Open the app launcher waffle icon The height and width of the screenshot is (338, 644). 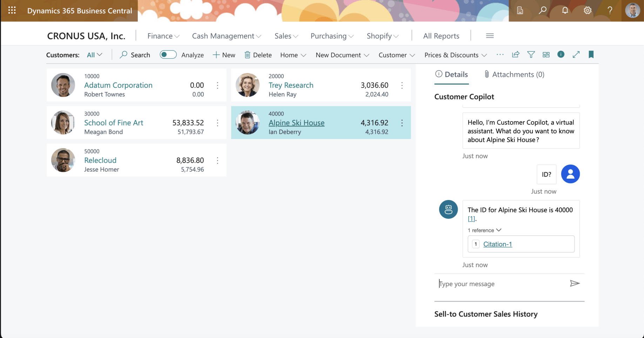pyautogui.click(x=12, y=11)
